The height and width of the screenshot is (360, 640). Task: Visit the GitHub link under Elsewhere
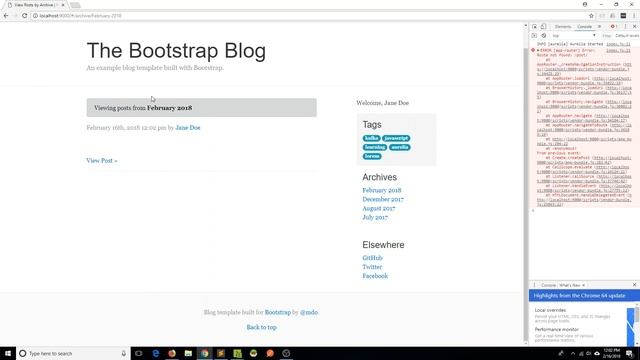coord(372,258)
